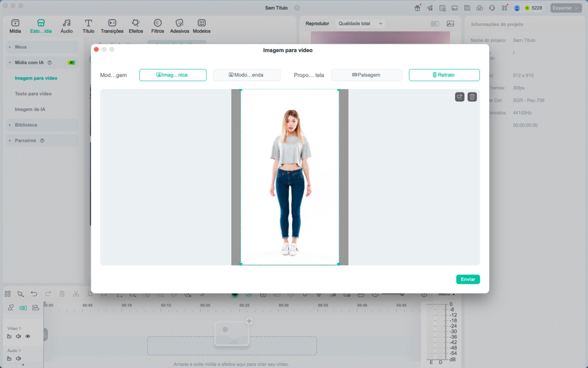Screen dimensions: 588x368
Task: Choose the single image mode option
Action: pyautogui.click(x=173, y=75)
